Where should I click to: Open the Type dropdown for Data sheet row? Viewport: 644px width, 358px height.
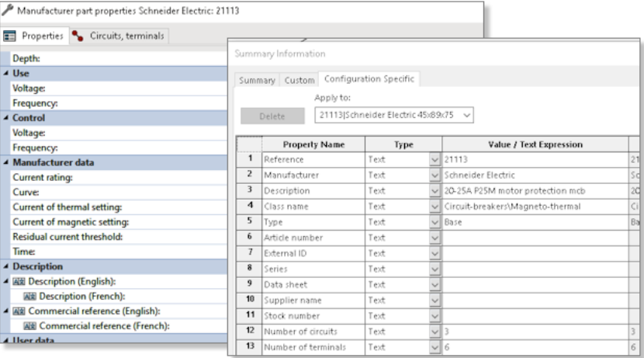point(435,284)
